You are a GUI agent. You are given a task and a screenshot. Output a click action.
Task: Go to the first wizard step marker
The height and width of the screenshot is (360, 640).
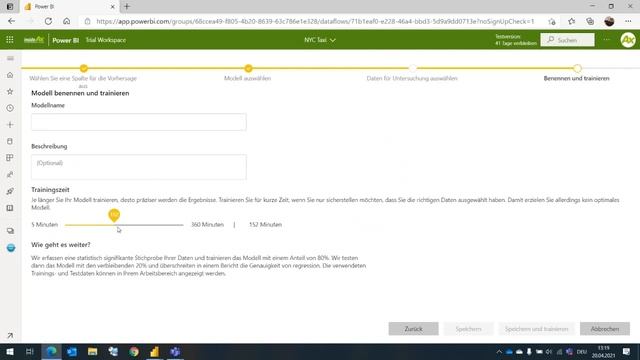(84, 68)
